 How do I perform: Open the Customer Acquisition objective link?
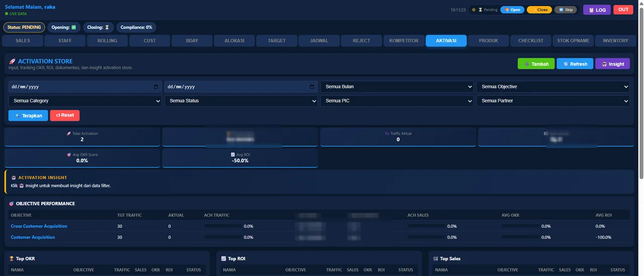pyautogui.click(x=33, y=237)
